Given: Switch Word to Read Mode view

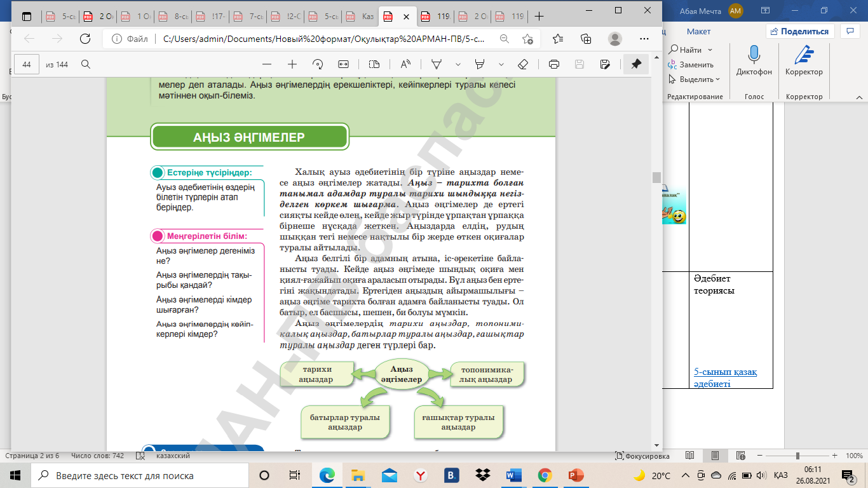Looking at the screenshot, I should click(x=690, y=456).
